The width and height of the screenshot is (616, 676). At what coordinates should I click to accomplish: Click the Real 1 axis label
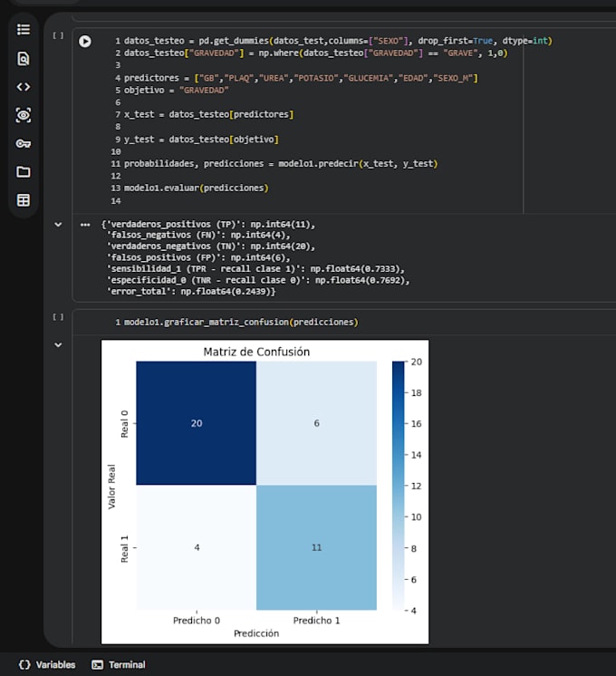[124, 548]
